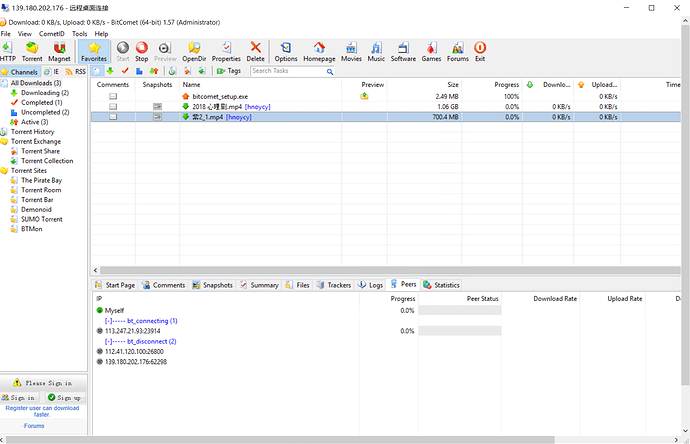Click the Magnet link toolbar icon
The image size is (690, 444).
tap(60, 51)
